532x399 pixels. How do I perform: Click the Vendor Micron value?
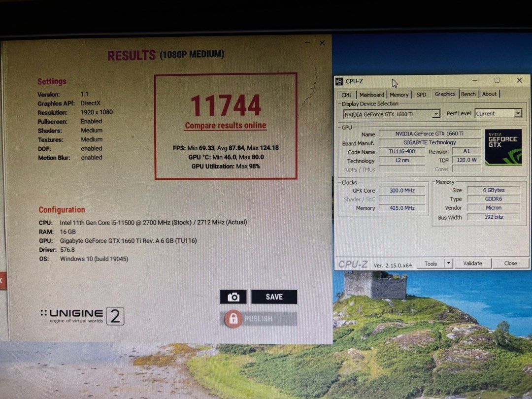coord(494,208)
